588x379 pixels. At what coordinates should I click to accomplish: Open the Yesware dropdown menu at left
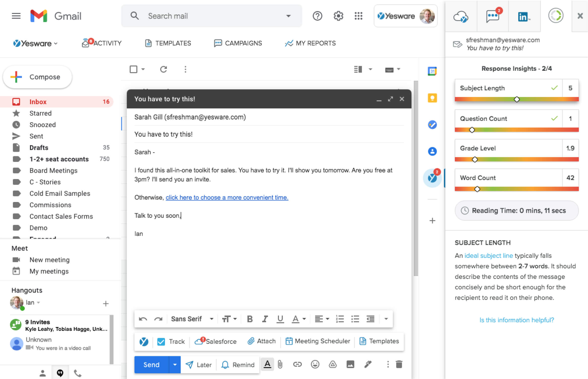pos(36,43)
